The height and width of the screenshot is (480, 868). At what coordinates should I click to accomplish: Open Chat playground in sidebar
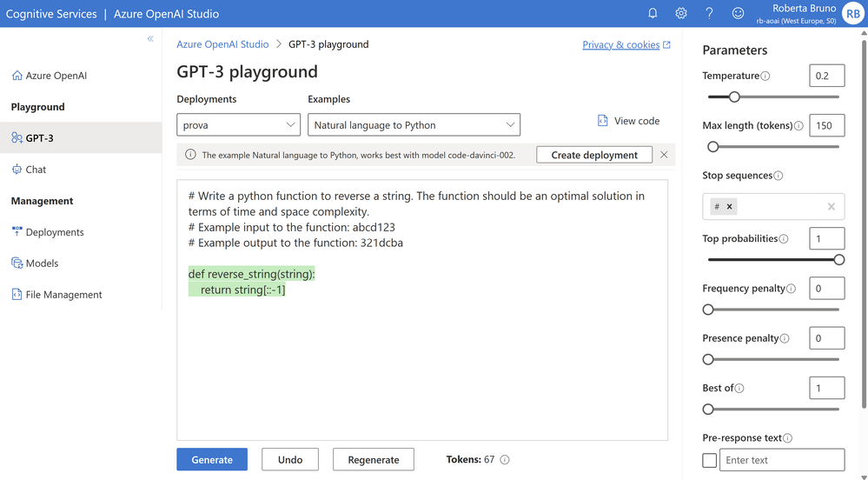pos(81,169)
